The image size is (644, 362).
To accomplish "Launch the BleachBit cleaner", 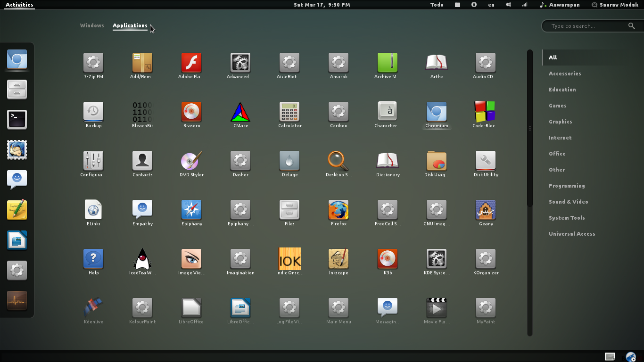I will click(x=142, y=112).
